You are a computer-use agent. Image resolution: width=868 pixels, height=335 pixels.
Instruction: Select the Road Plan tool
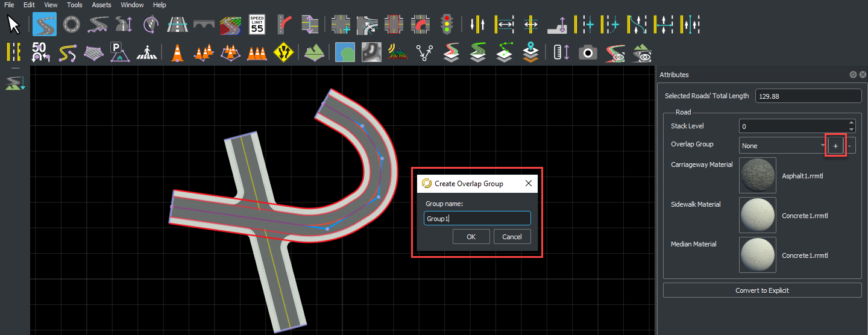click(44, 25)
